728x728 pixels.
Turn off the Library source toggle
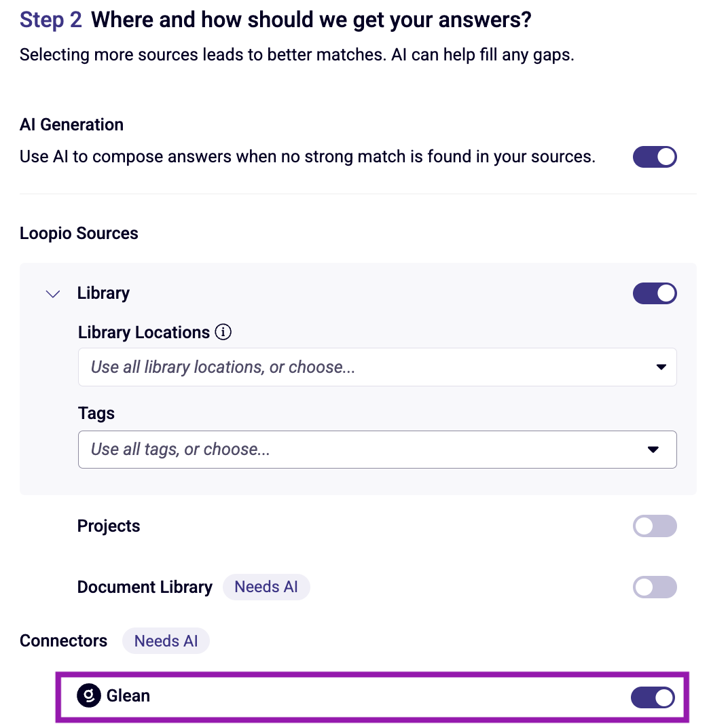655,293
